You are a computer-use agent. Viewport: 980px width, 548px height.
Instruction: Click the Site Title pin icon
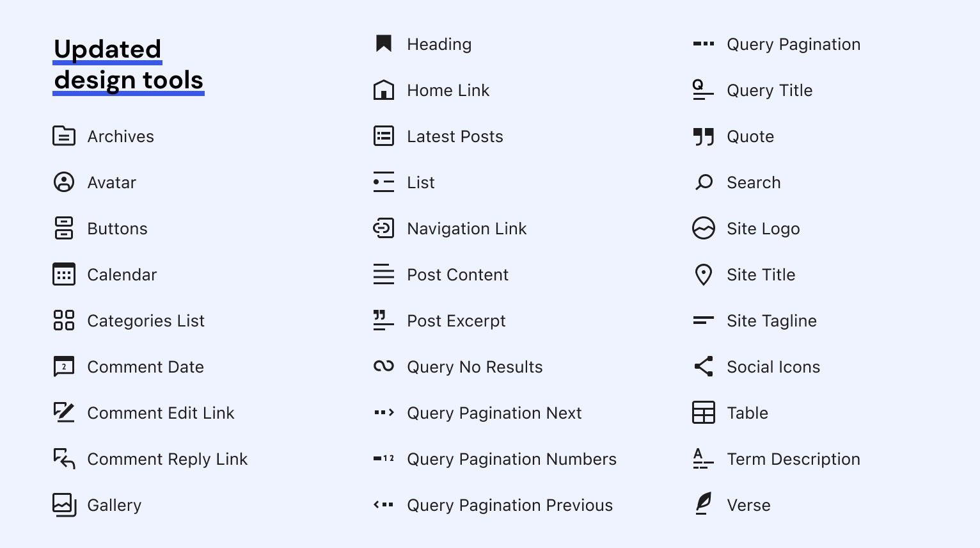(x=704, y=275)
